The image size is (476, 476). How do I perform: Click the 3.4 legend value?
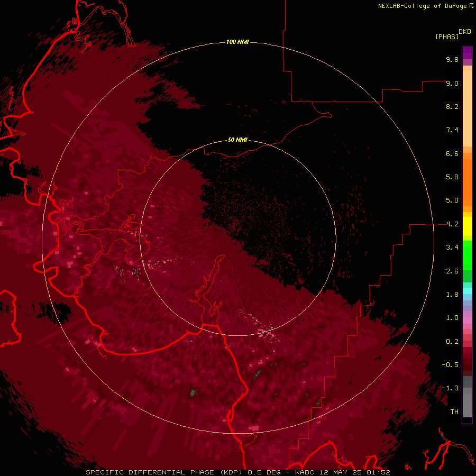click(452, 248)
